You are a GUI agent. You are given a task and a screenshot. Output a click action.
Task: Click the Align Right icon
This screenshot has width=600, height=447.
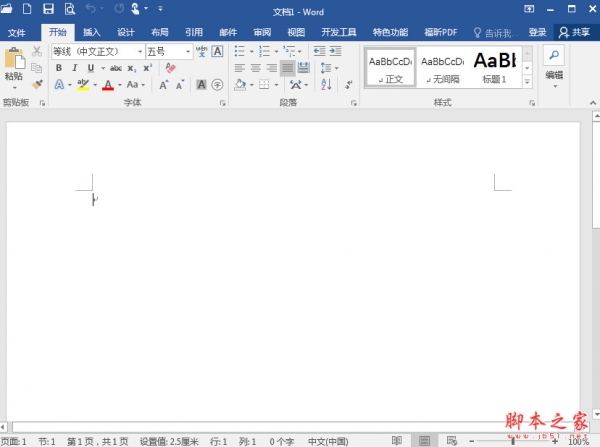[x=272, y=68]
